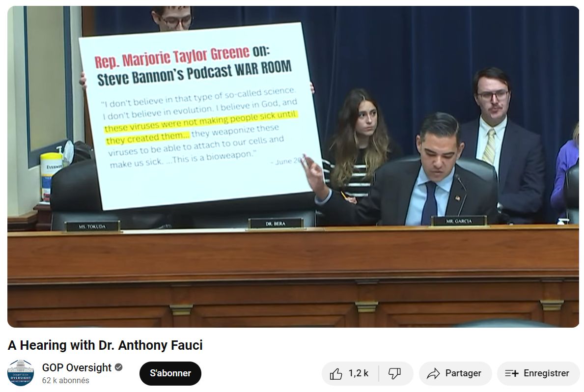Click the thumbs-up like icon
Image resolution: width=584 pixels, height=392 pixels.
tap(336, 374)
